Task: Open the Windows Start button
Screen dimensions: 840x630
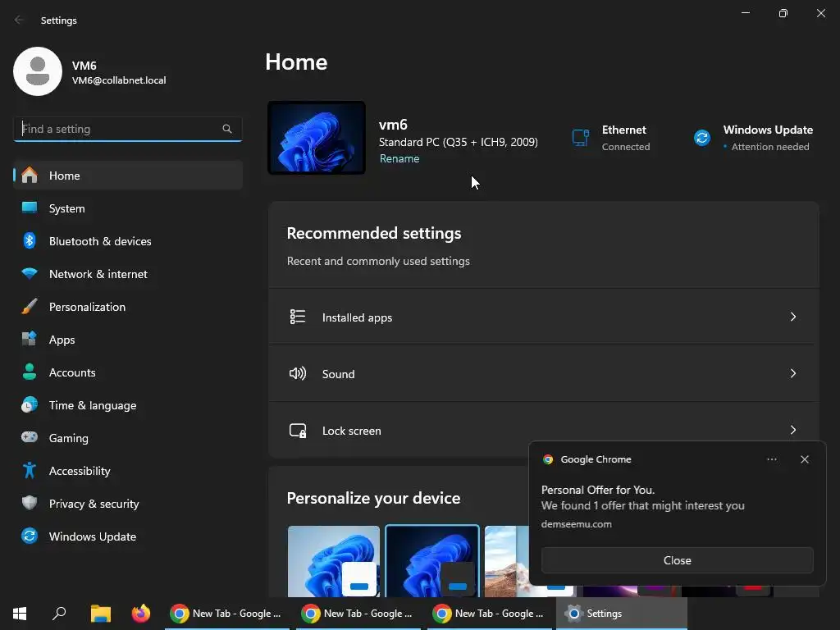Action: pos(20,613)
